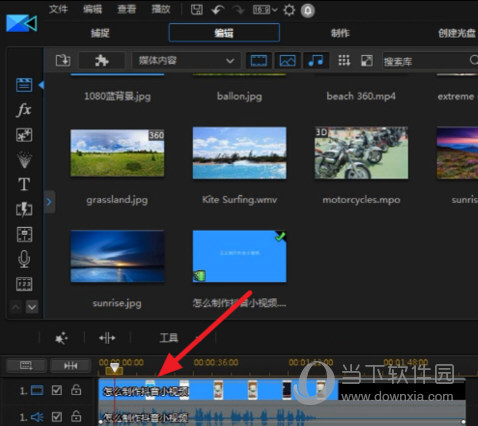Select the grassland.jpg thumbnail
The height and width of the screenshot is (426, 478).
117,153
